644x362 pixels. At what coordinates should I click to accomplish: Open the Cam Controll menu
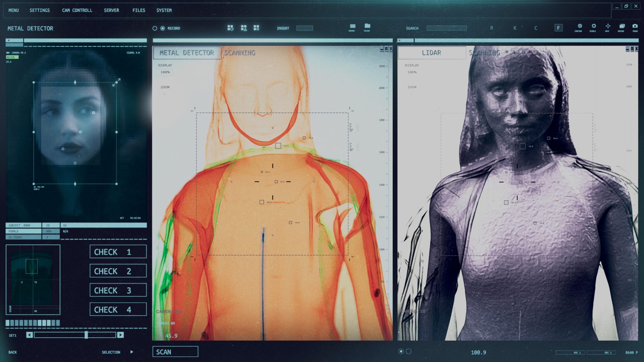pos(77,10)
